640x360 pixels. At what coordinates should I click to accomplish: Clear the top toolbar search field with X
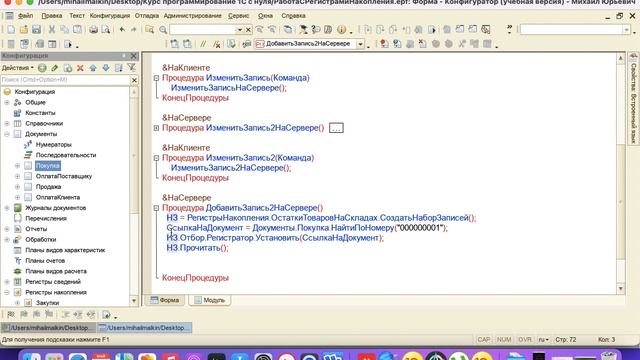248,30
